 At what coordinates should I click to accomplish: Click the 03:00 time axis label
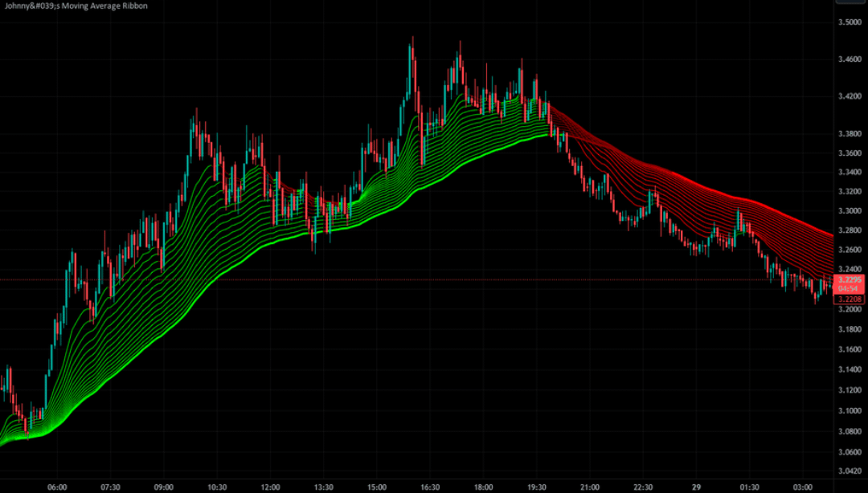[x=803, y=487]
